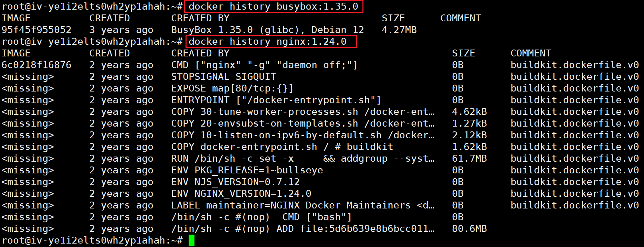644x247 pixels.
Task: Click the CMD ["nginx" "-g" "daemon off;"] entry
Action: [x=265, y=65]
